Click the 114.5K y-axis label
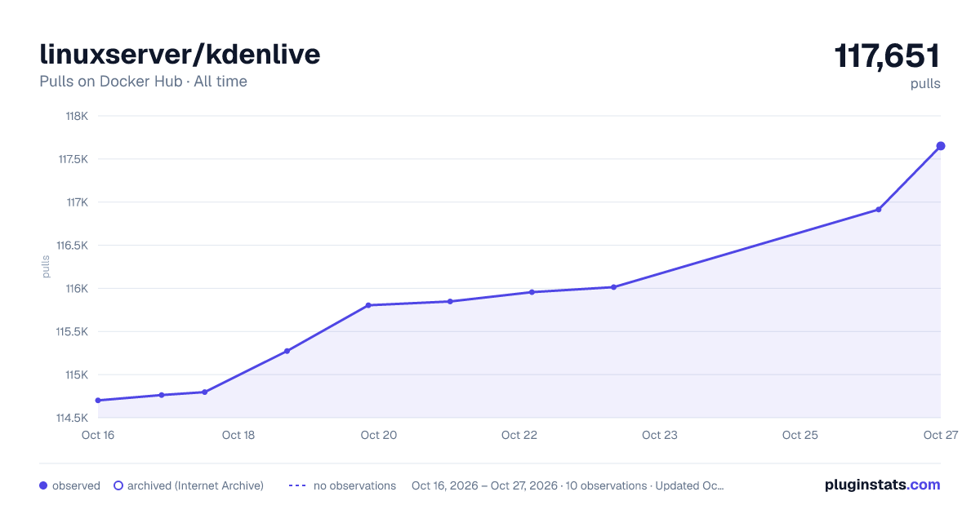980x514 pixels. pyautogui.click(x=73, y=419)
